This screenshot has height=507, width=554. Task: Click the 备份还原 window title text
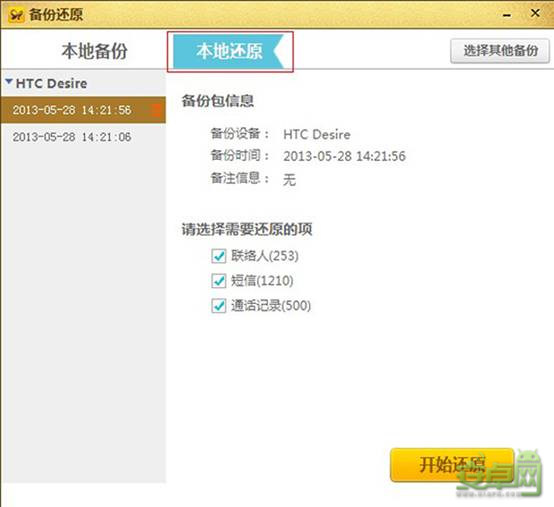(x=56, y=15)
